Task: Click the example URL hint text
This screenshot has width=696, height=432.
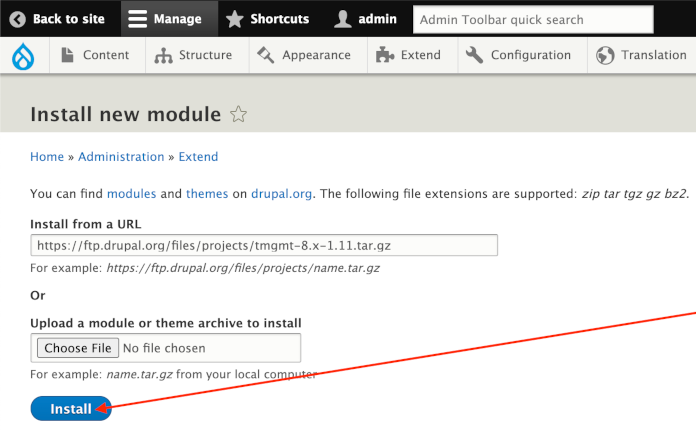Action: click(205, 268)
